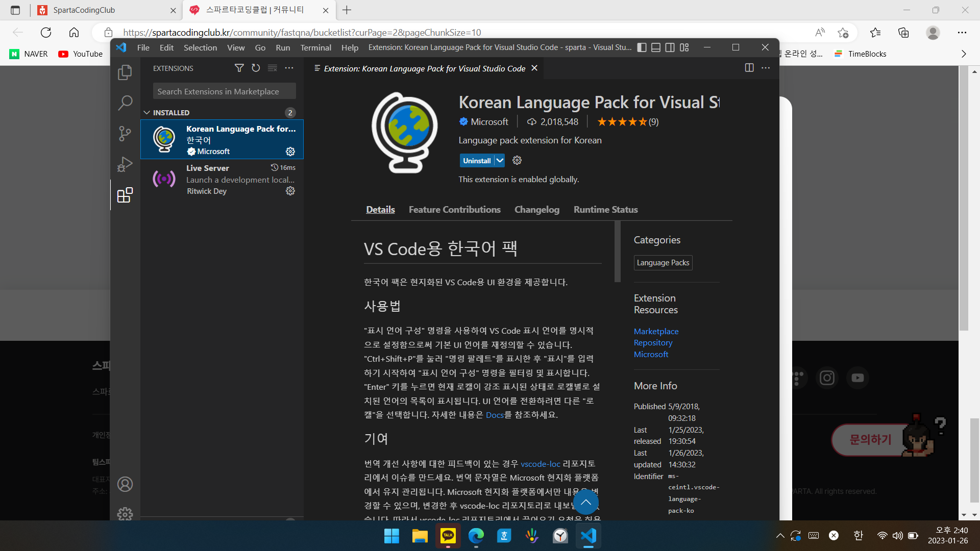Open the Help menu
The image size is (980, 551).
(x=350, y=47)
